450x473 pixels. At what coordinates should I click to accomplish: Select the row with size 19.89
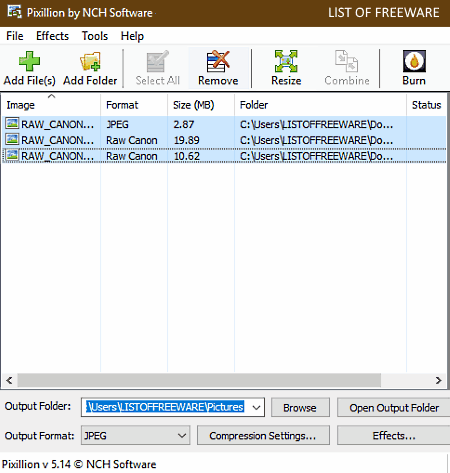coord(224,140)
